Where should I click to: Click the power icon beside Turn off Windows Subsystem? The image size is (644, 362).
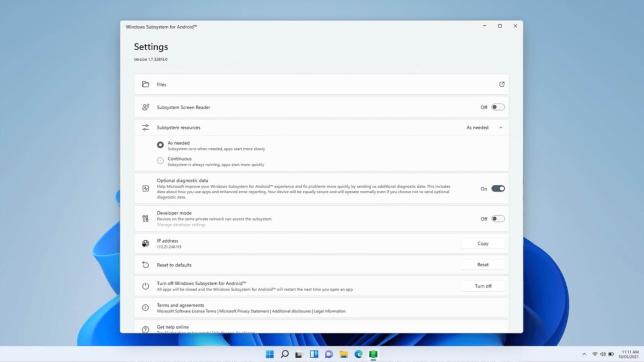tap(145, 286)
